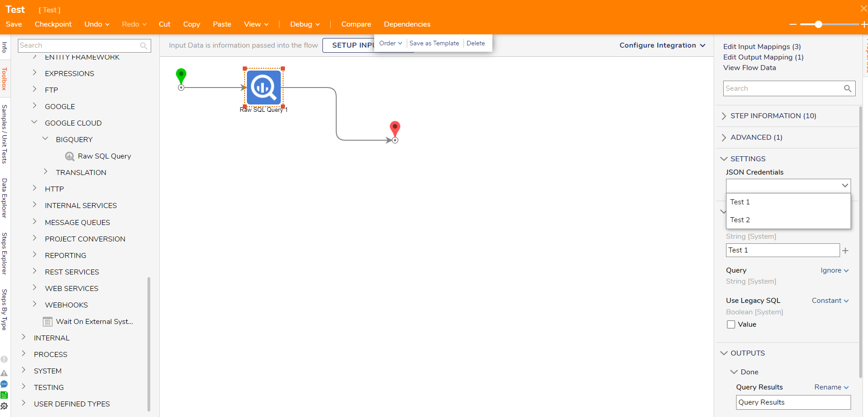
Task: Switch to Data Explorer side tab
Action: 5,198
